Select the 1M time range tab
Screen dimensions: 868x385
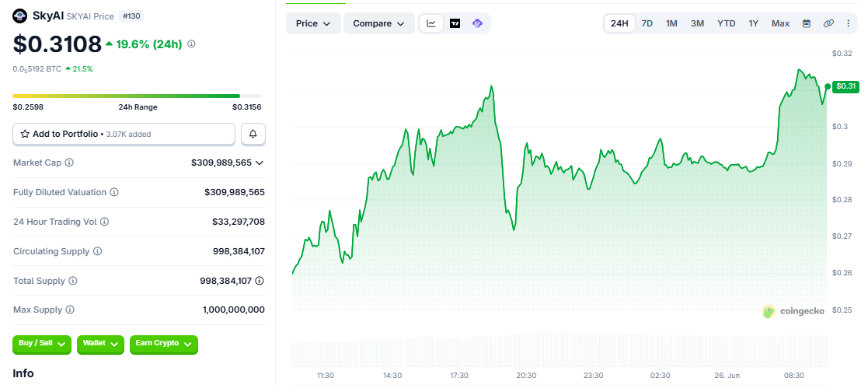point(671,23)
